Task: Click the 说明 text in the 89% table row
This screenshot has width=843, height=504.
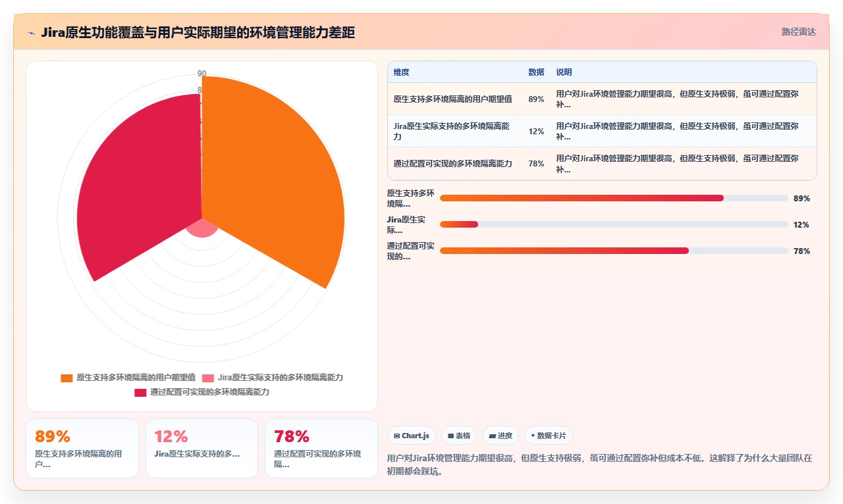Action: pyautogui.click(x=678, y=99)
